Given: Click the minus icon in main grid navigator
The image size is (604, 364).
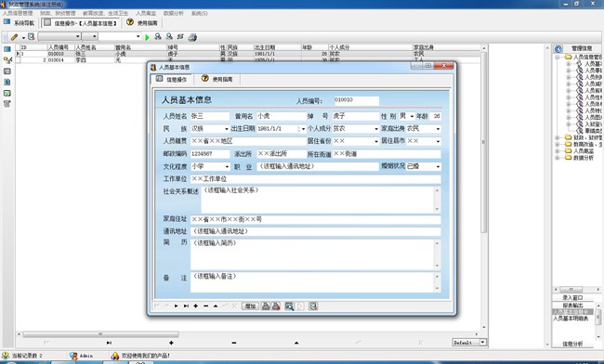Looking at the screenshot, I should click(234, 343).
